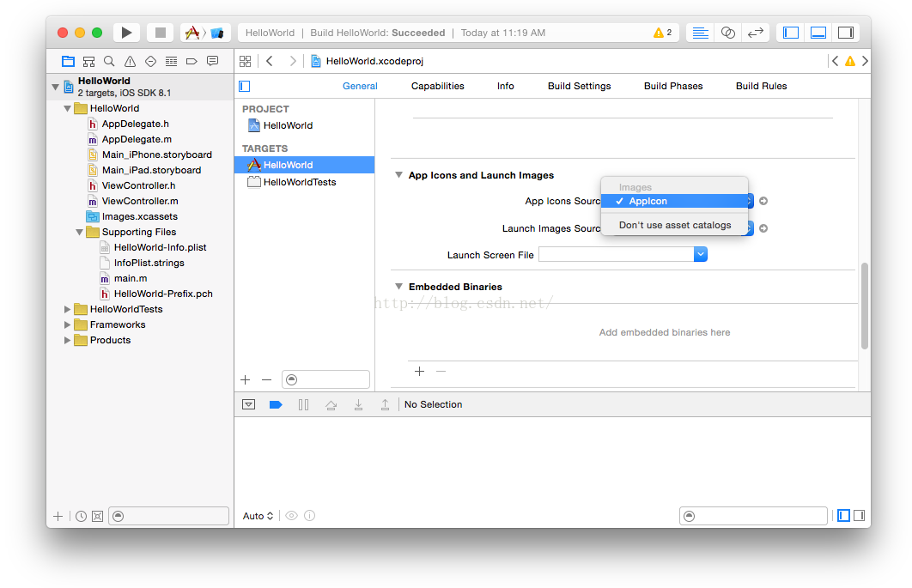Image resolution: width=912 pixels, height=588 pixels.
Task: Collapse the Supporting Files group
Action: coord(80,232)
